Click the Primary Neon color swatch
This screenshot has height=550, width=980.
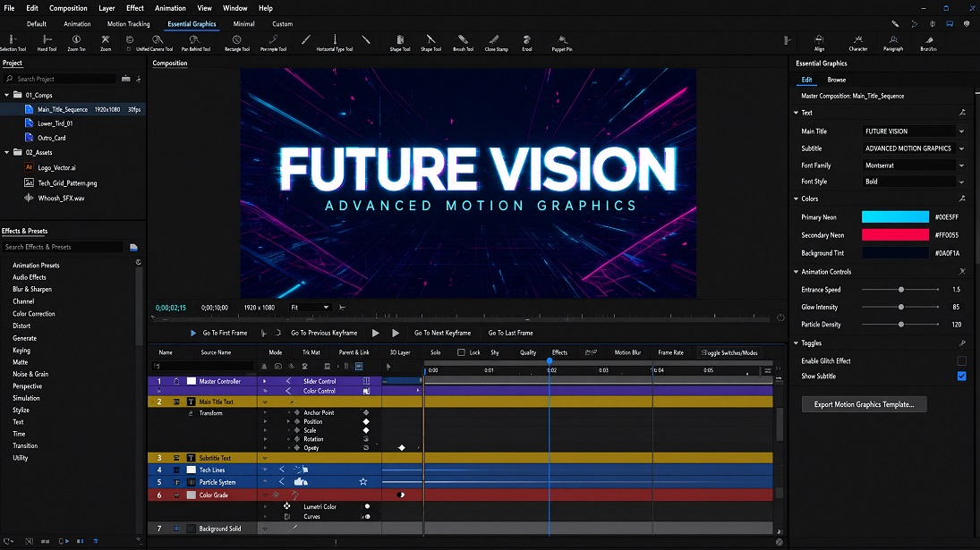[x=895, y=216]
